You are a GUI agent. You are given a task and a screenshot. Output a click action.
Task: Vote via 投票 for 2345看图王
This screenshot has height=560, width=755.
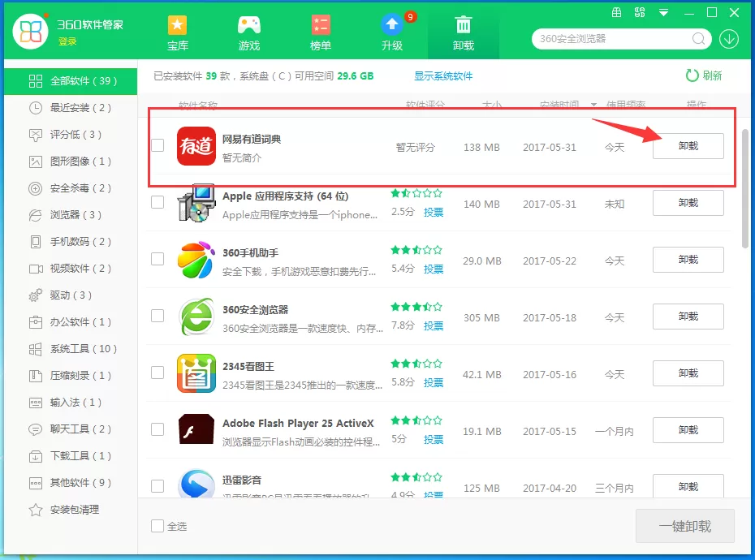click(x=434, y=382)
